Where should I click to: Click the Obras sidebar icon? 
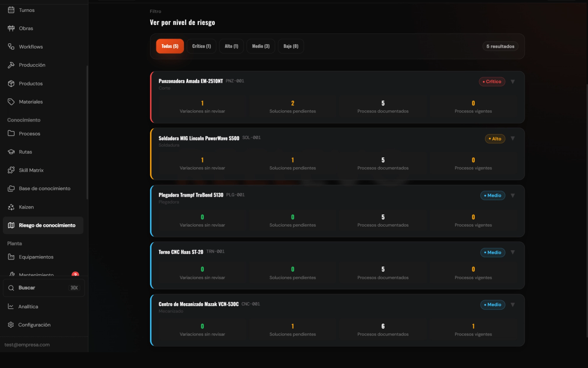[x=11, y=28]
